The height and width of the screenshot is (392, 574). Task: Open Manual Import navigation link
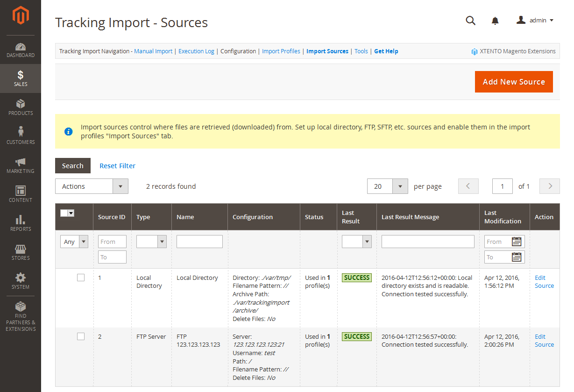(x=153, y=51)
